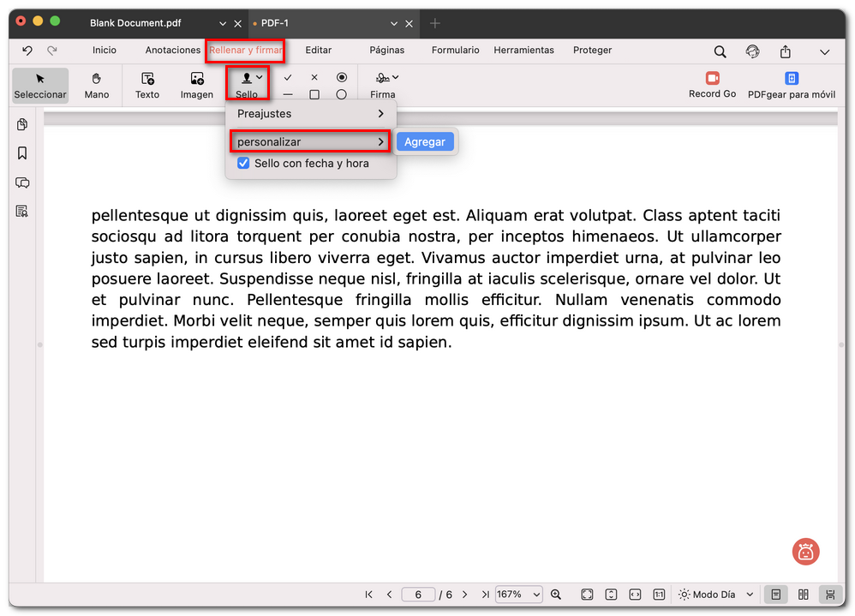
Task: Open the 167% zoom level dropdown
Action: click(x=519, y=595)
